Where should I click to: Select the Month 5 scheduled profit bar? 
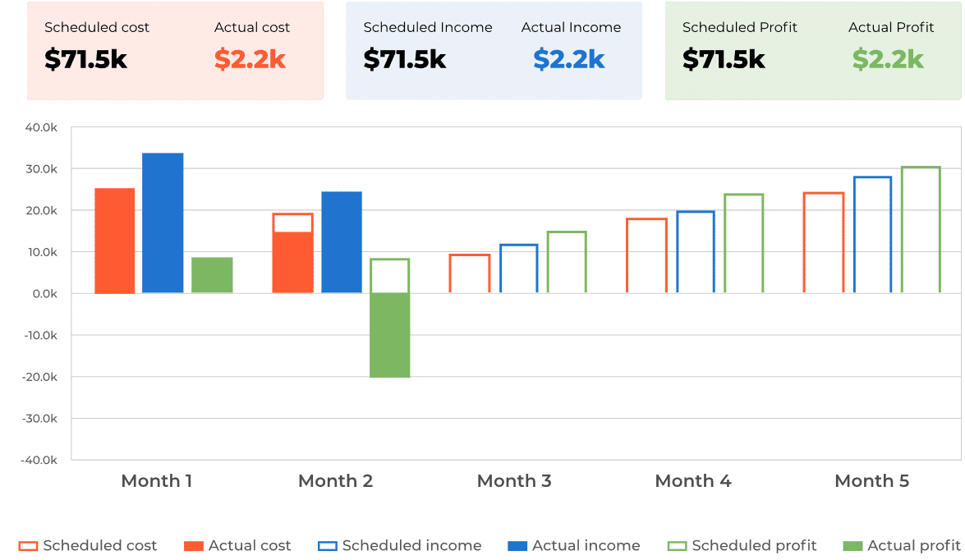click(x=921, y=230)
